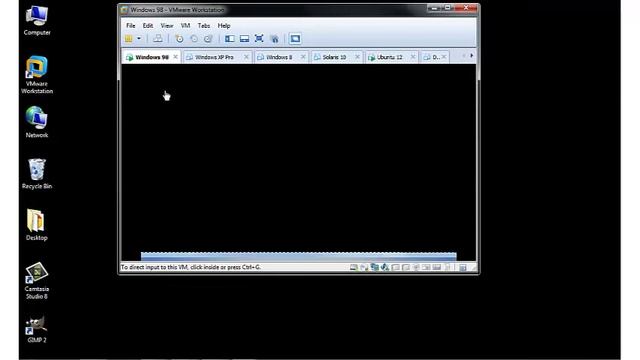Viewport: 640px width, 360px height.
Task: Switch to the Solaris 10 tab
Action: [x=337, y=57]
